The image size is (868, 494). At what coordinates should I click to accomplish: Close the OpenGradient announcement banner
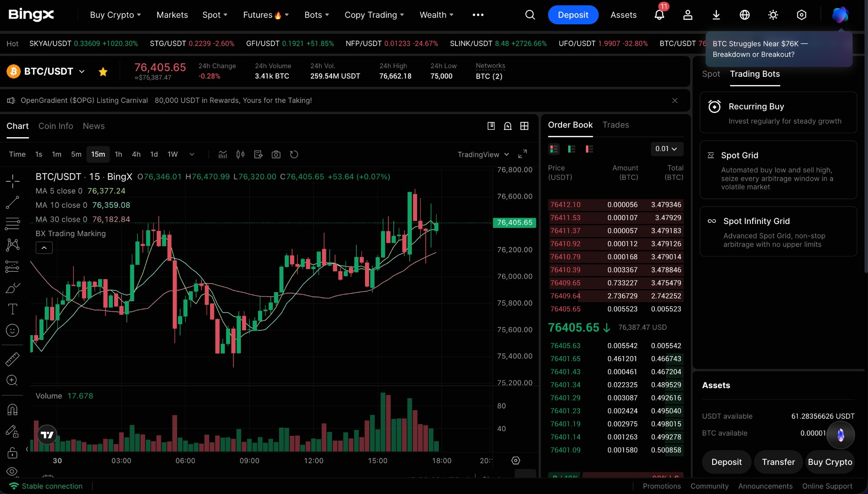675,101
